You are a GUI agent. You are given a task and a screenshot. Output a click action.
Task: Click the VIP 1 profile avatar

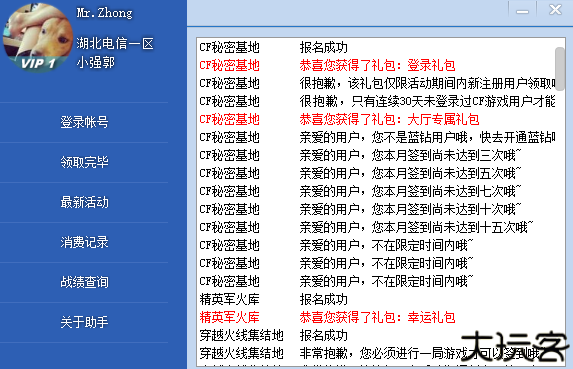point(38,37)
